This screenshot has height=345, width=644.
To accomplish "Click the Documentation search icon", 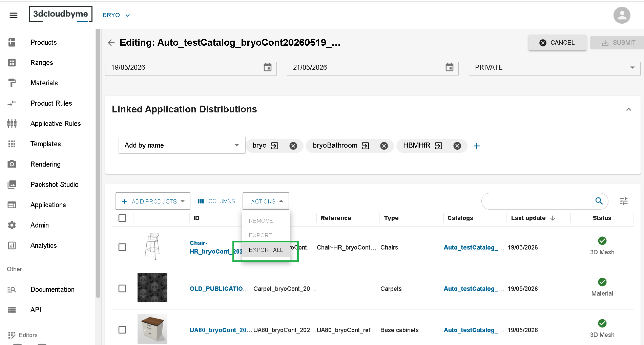I will click(x=12, y=289).
